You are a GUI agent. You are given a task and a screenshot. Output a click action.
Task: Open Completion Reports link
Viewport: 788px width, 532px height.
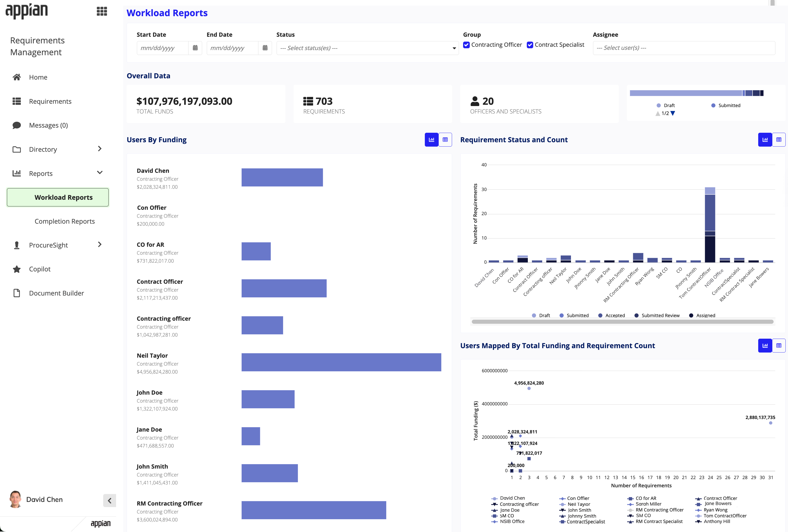click(64, 221)
